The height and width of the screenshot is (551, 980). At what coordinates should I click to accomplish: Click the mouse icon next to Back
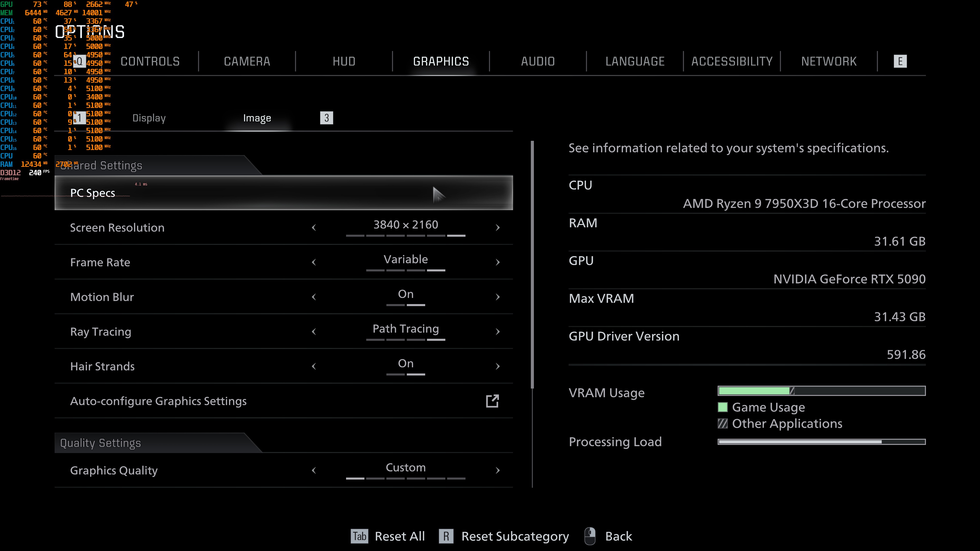[x=590, y=536]
